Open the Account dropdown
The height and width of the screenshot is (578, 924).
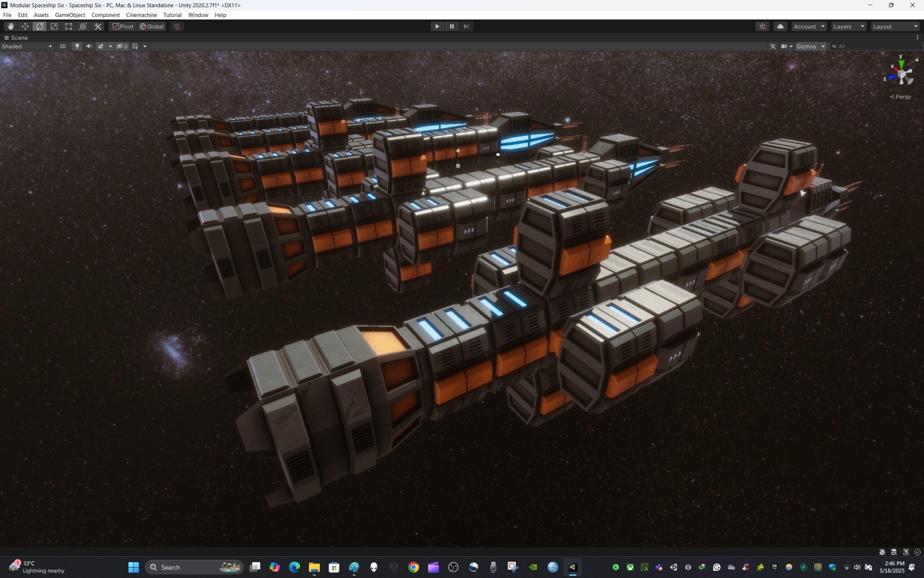[809, 26]
